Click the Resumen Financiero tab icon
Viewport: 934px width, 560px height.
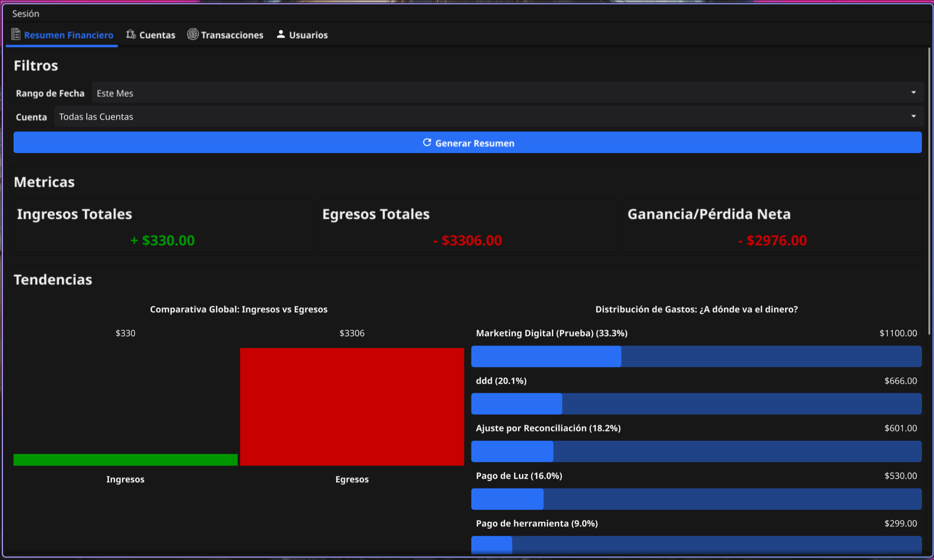(15, 34)
